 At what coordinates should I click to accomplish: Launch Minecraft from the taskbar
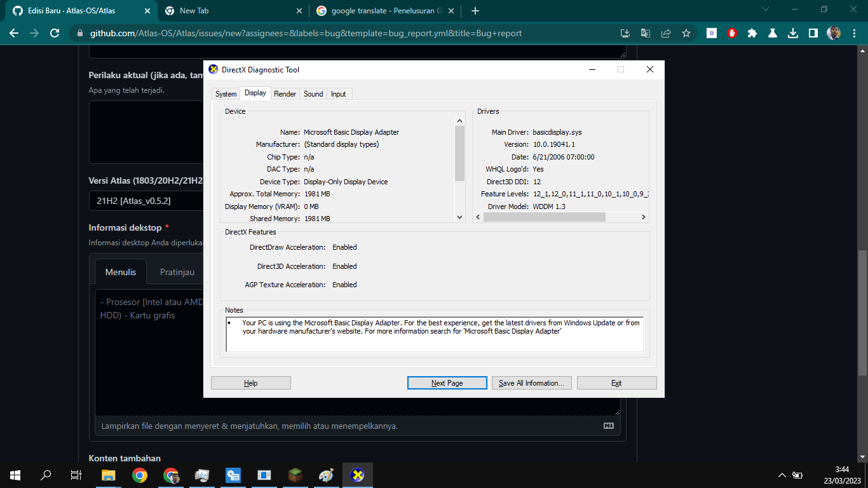pos(295,475)
